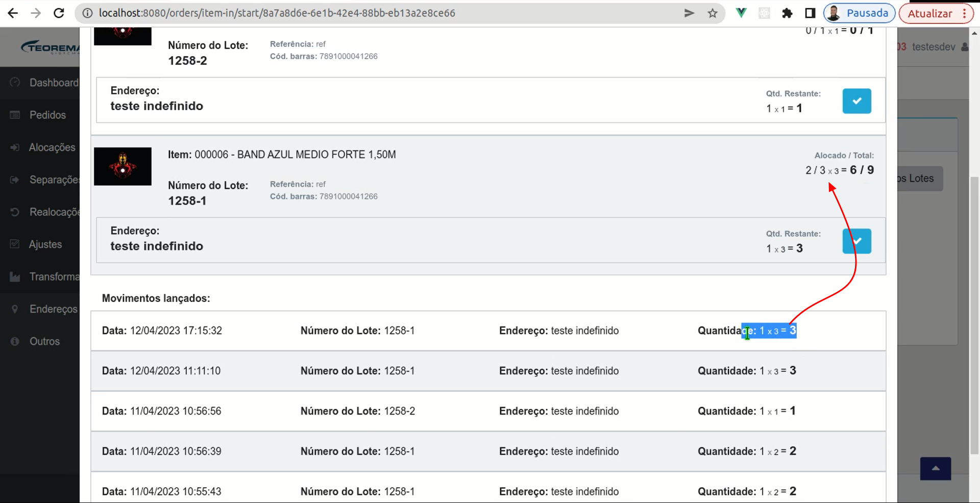Open the extensions puzzle icon
980x503 pixels.
787,13
